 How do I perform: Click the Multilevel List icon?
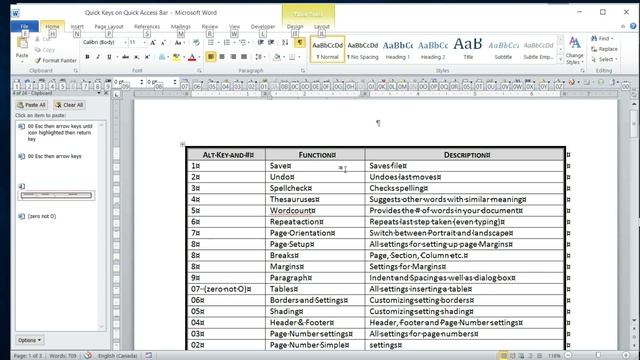(242, 42)
